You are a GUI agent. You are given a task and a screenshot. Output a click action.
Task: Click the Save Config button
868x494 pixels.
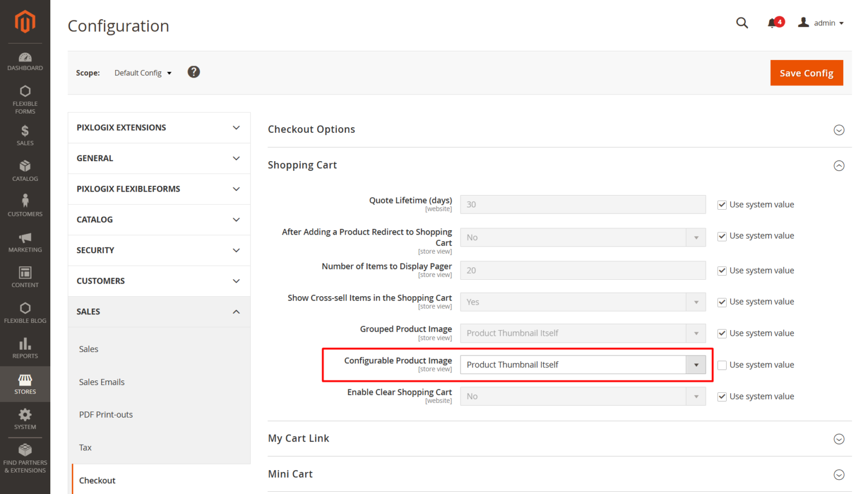(x=806, y=72)
